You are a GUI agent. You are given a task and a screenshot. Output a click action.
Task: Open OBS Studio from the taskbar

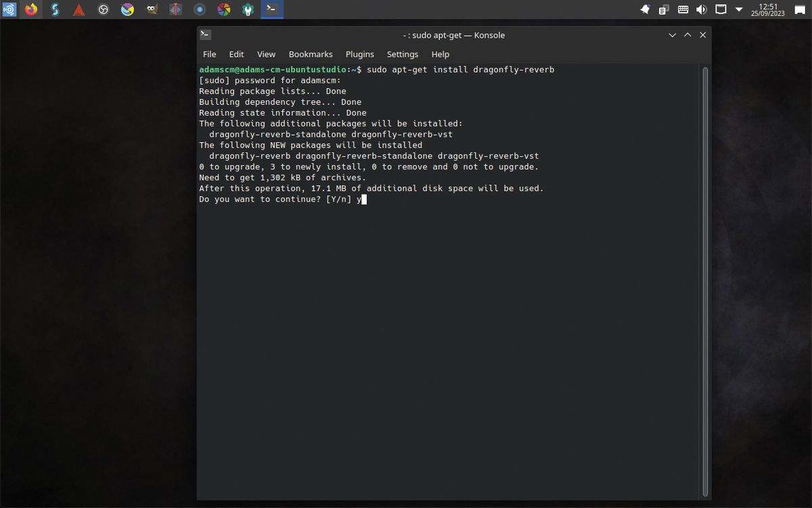(x=102, y=9)
